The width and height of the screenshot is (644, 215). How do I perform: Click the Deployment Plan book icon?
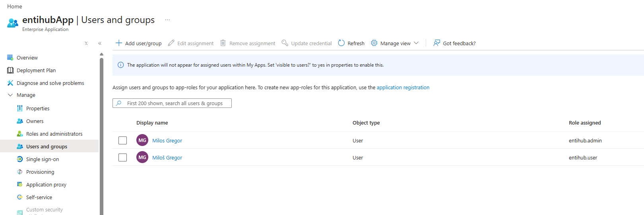click(x=10, y=70)
